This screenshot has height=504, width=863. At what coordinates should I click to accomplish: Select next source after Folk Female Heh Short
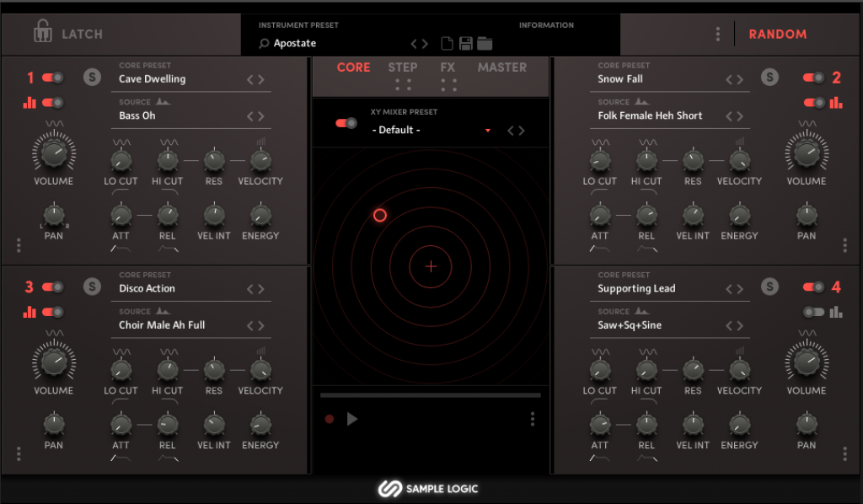[740, 116]
